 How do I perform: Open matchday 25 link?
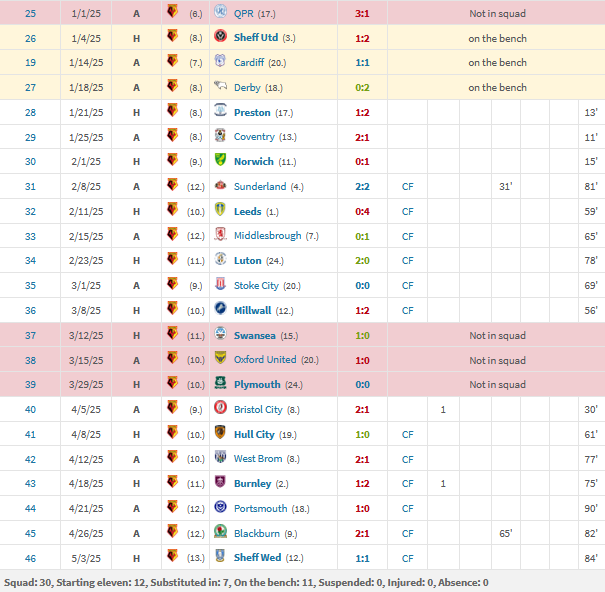pyautogui.click(x=30, y=14)
